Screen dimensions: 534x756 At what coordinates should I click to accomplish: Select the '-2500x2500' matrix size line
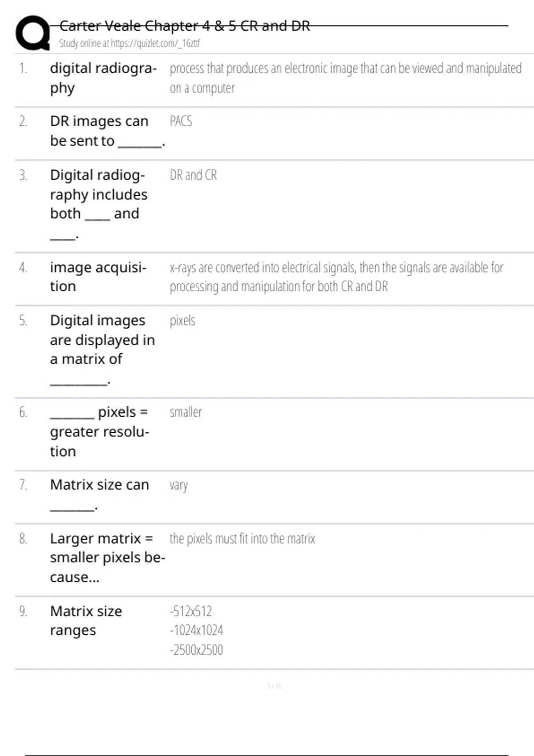click(196, 650)
